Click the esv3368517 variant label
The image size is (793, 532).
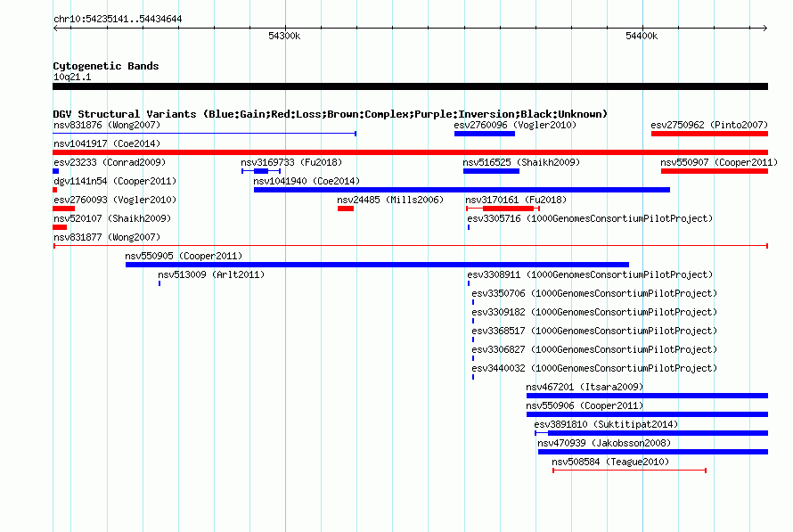(594, 331)
